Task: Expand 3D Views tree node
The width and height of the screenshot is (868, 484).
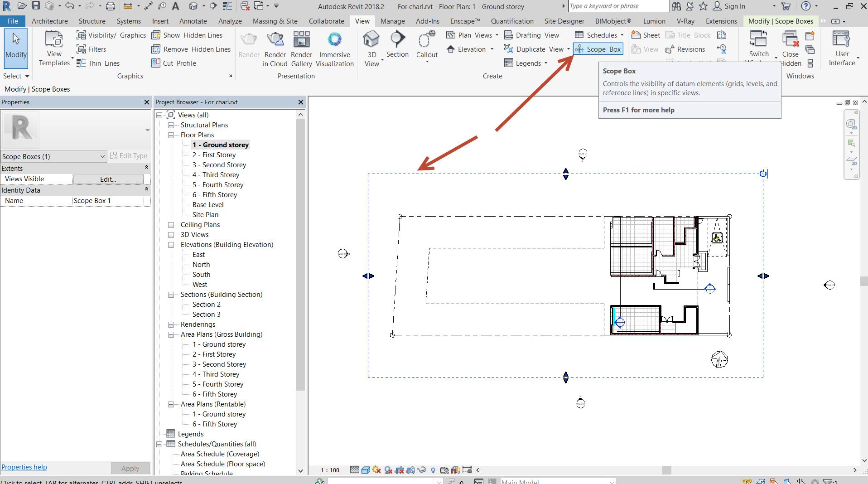Action: [171, 235]
